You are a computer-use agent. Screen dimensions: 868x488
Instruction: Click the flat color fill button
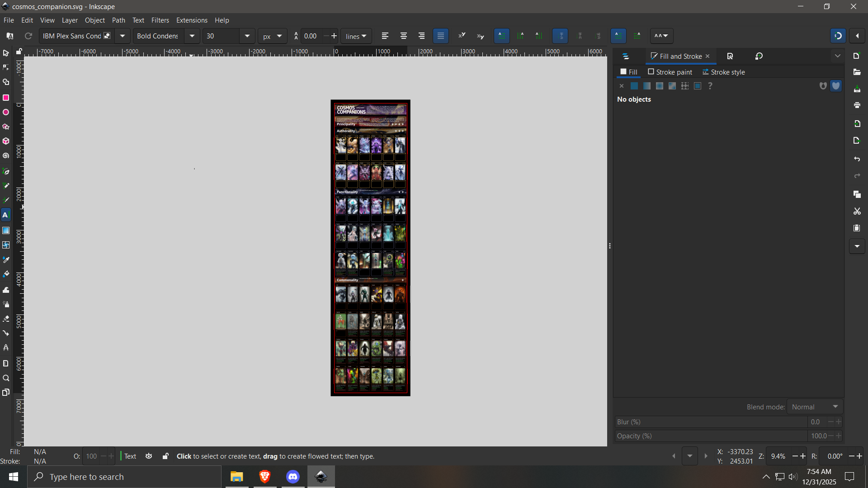coord(634,86)
